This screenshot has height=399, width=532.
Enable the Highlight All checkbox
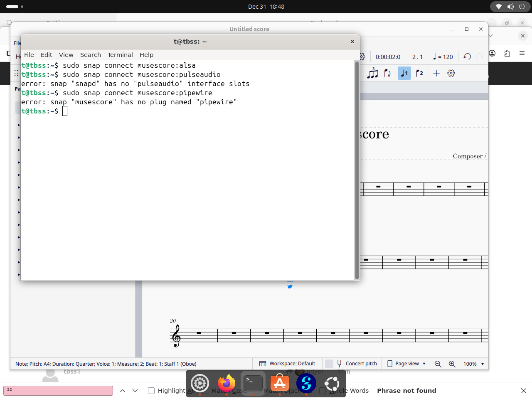[x=151, y=391]
